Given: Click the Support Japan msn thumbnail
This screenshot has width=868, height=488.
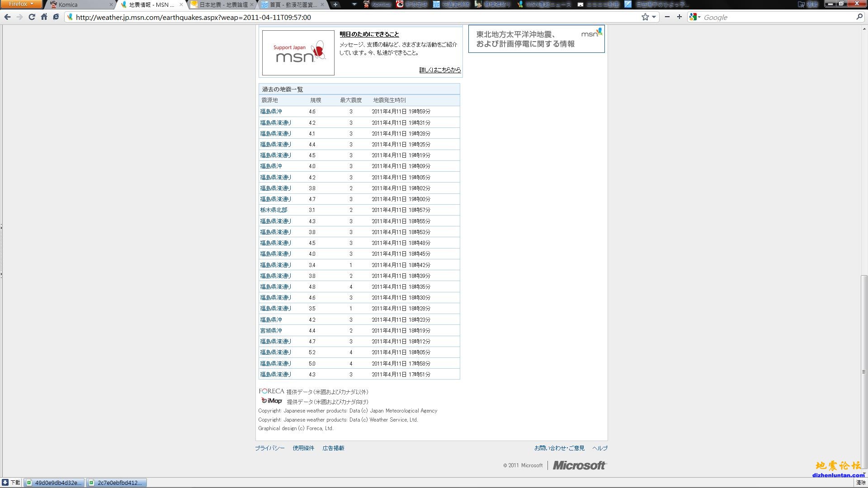Looking at the screenshot, I should (x=298, y=53).
